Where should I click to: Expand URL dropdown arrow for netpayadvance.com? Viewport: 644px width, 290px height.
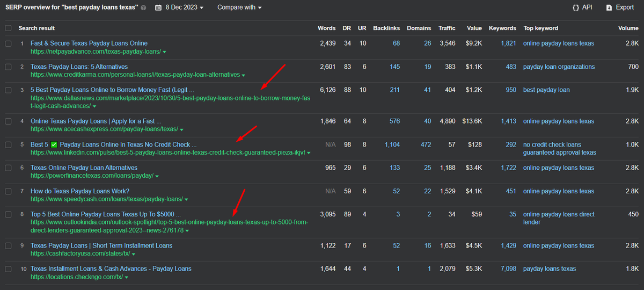click(164, 52)
